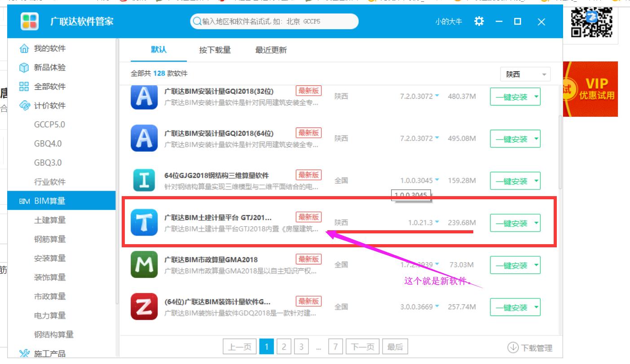
Task: Open 下载管理 download manager
Action: tap(530, 348)
